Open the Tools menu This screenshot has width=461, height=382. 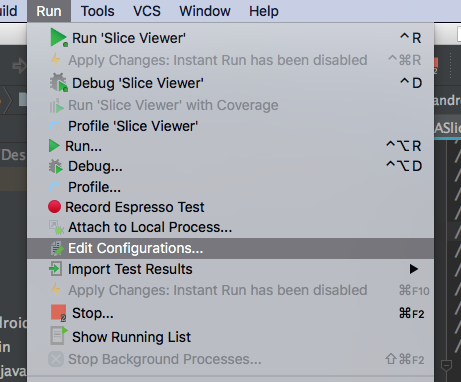[97, 11]
